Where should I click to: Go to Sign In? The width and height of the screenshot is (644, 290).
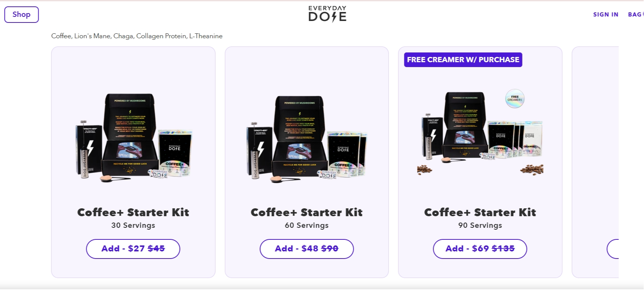(x=605, y=15)
